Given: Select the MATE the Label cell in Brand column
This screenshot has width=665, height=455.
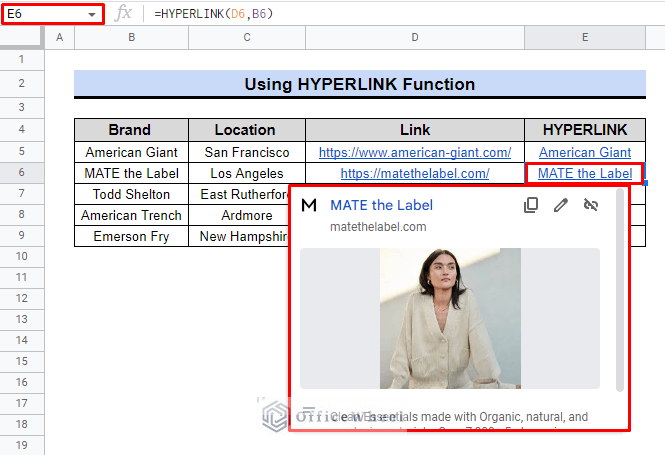Looking at the screenshot, I should [x=131, y=173].
